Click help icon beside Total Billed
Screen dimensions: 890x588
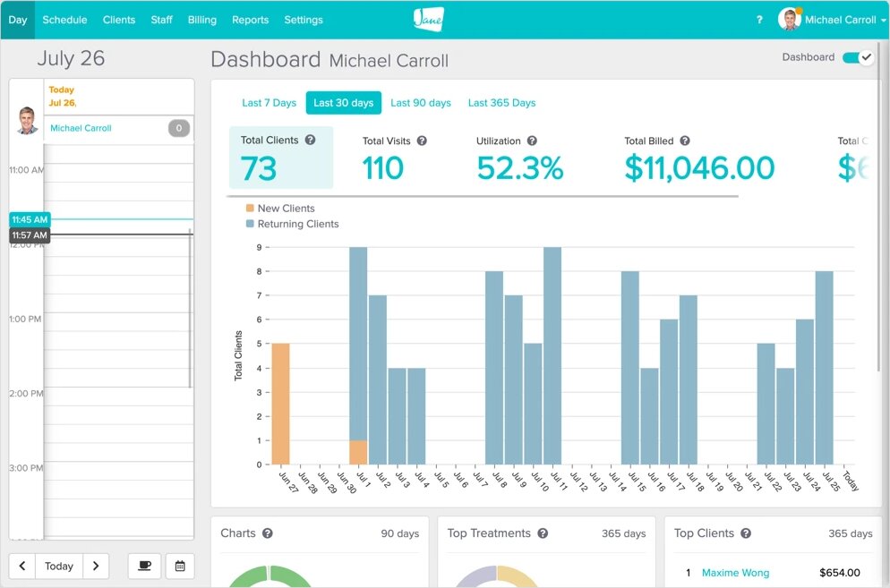[684, 141]
